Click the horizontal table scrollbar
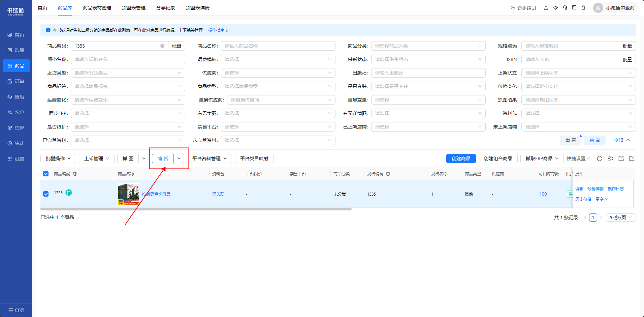644x317 pixels. point(196,209)
